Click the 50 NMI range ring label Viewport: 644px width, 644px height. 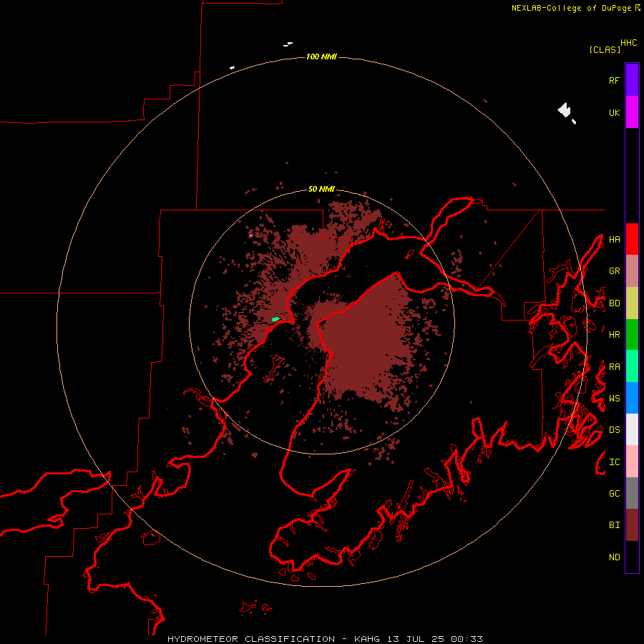tap(321, 190)
